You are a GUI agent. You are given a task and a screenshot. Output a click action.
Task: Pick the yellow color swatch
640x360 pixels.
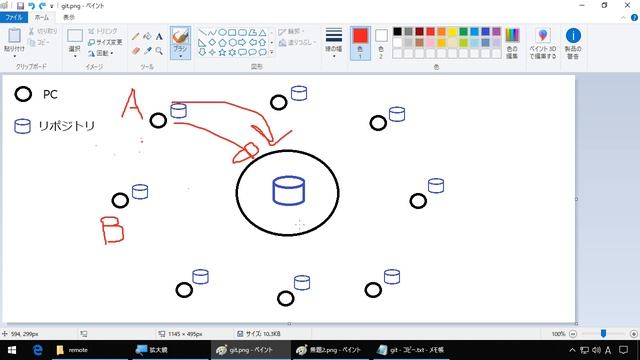pyautogui.click(x=452, y=32)
